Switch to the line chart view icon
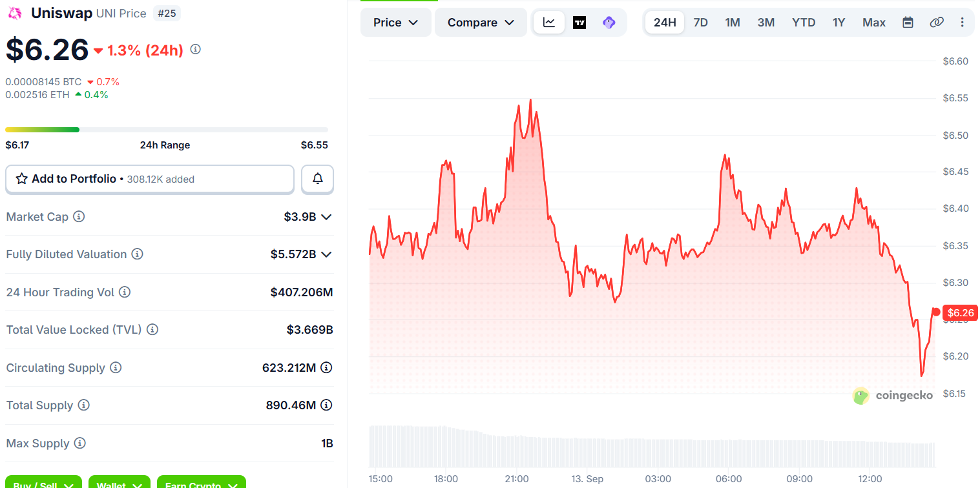This screenshot has width=980, height=488. [x=549, y=23]
